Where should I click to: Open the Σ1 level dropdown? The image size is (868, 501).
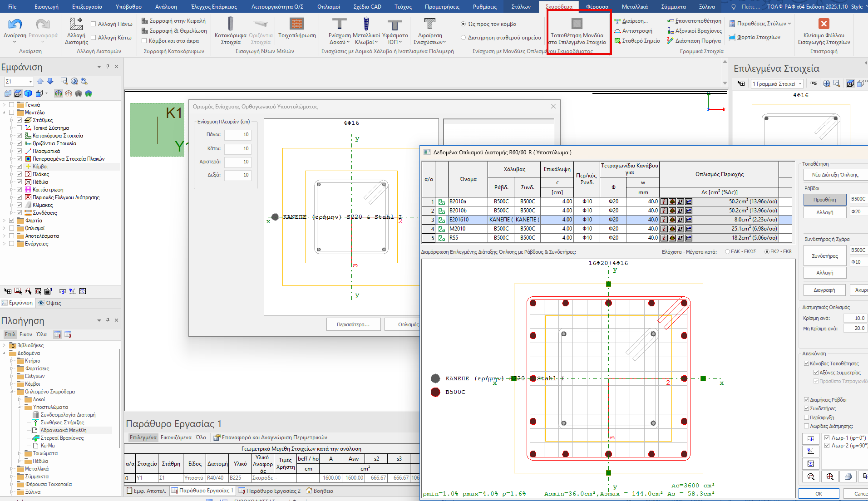[30, 82]
